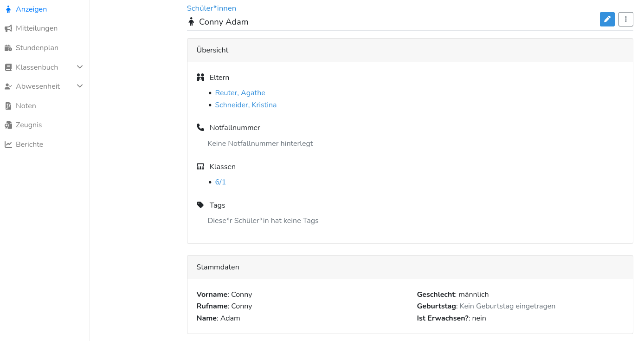Open the Mitteilungen menu item
Image resolution: width=644 pixels, height=341 pixels.
37,28
